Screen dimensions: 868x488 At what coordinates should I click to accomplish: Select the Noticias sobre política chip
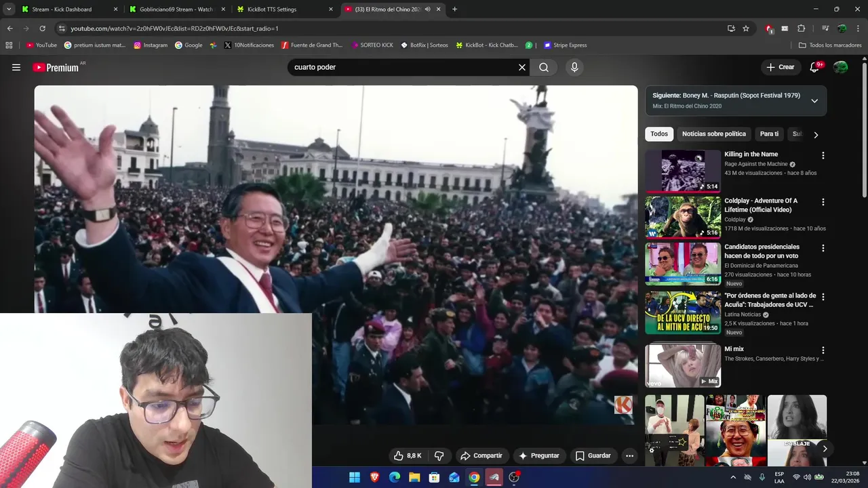714,134
